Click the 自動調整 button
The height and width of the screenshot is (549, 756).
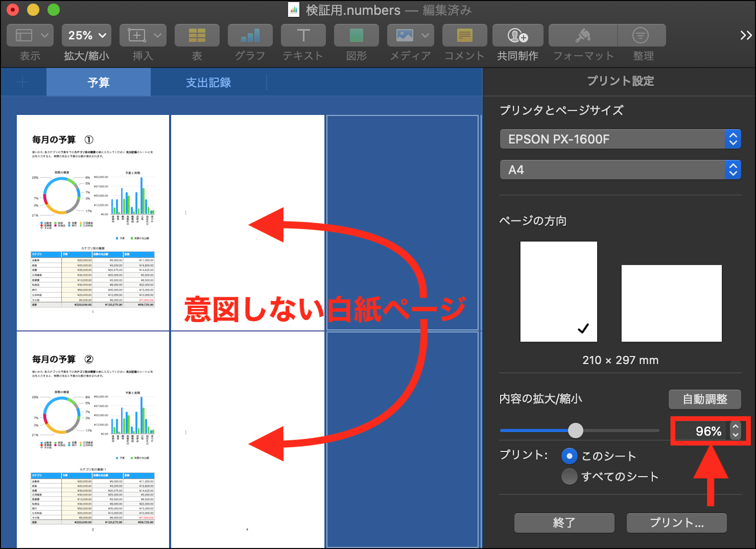click(x=704, y=399)
